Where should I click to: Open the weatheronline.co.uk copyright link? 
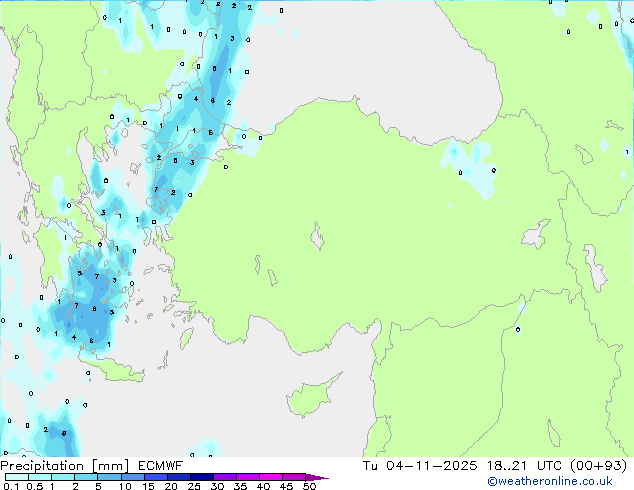(550, 481)
